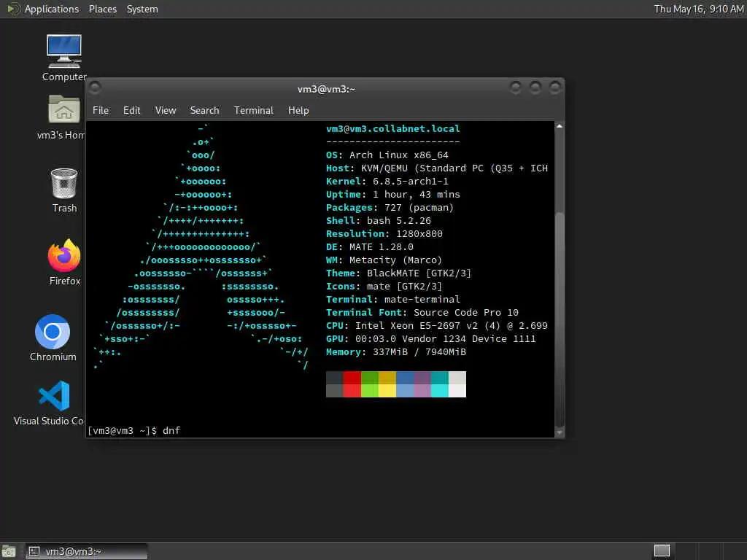Screen dimensions: 747x560
Task: Click the clock showing Thu May 16
Action: click(698, 9)
